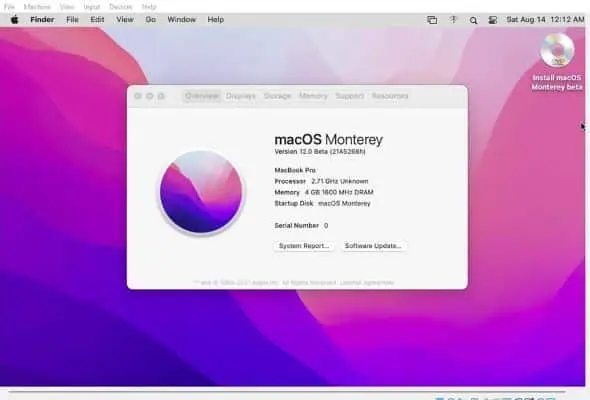The height and width of the screenshot is (400, 590).
Task: Click the Startup Disk macOS Monterey line
Action: pos(322,203)
